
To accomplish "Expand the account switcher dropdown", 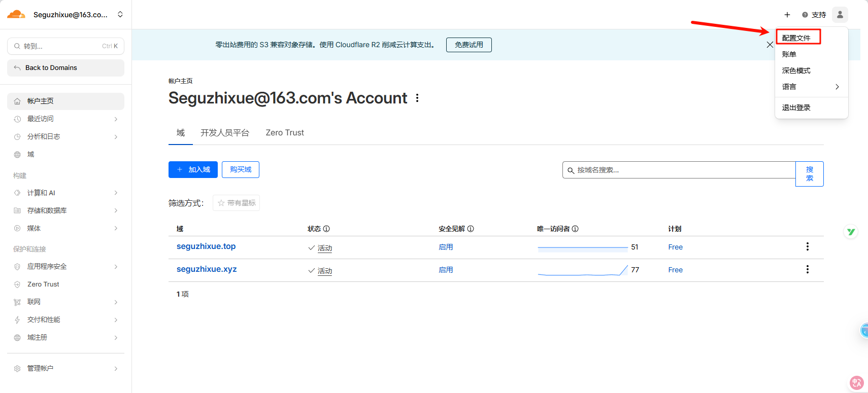I will point(120,14).
